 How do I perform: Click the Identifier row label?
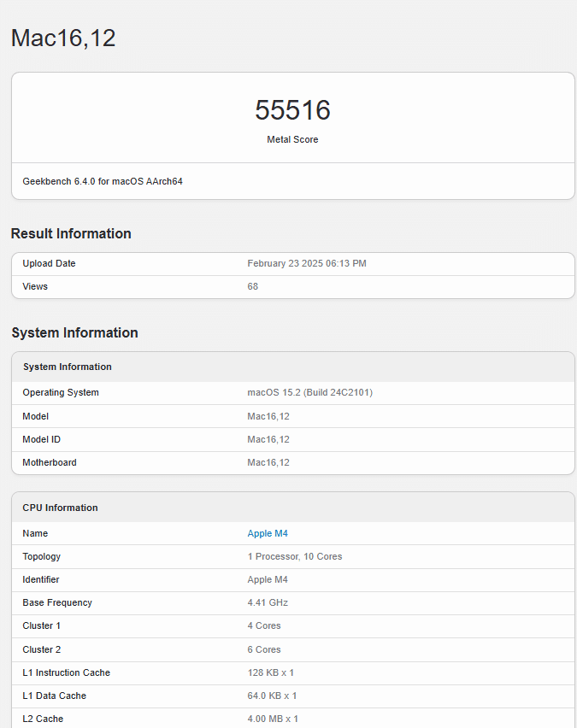(x=41, y=579)
